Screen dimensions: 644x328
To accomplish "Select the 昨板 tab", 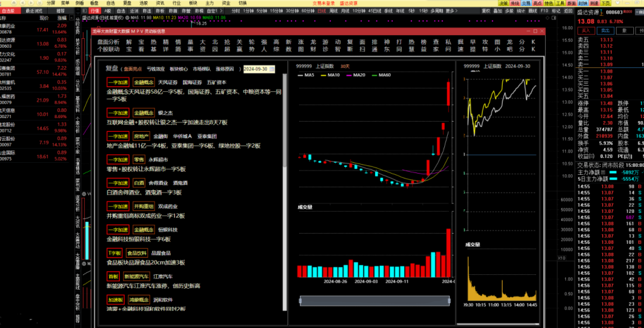I will point(160,11).
